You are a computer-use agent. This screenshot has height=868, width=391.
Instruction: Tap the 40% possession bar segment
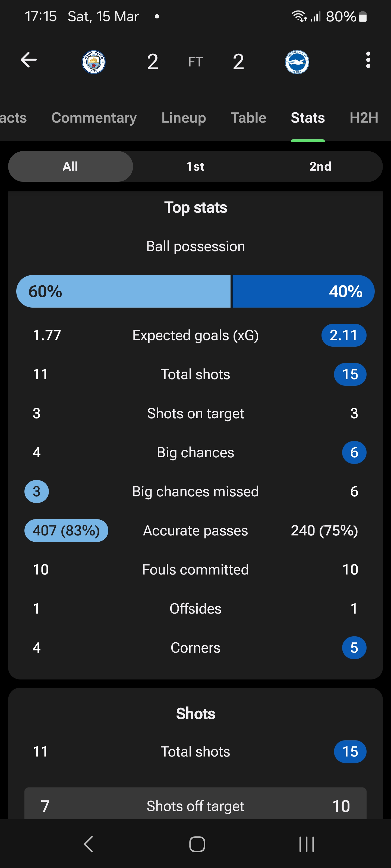click(303, 292)
